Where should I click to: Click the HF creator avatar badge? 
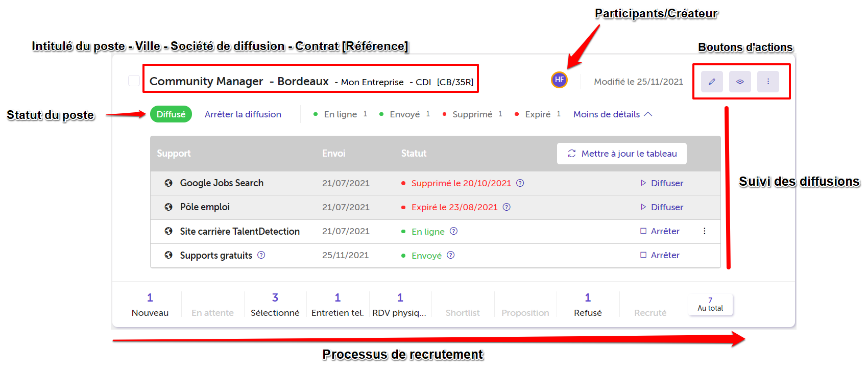tap(559, 80)
